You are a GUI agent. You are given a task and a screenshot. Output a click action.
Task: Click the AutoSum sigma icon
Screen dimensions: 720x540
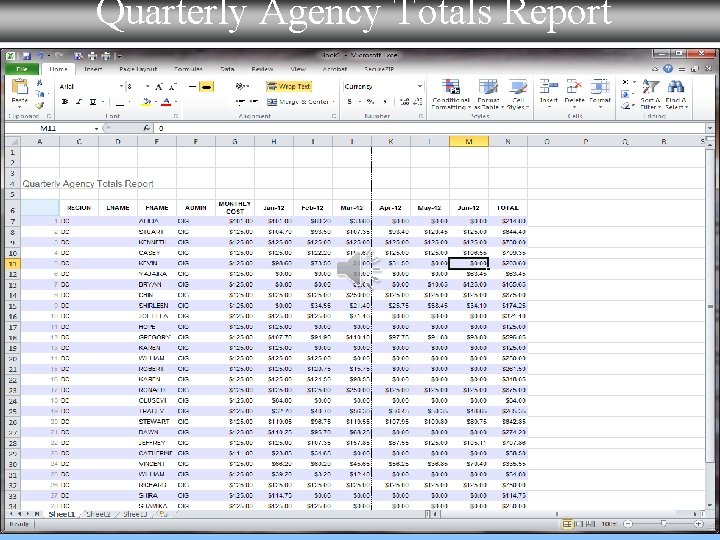pyautogui.click(x=625, y=82)
